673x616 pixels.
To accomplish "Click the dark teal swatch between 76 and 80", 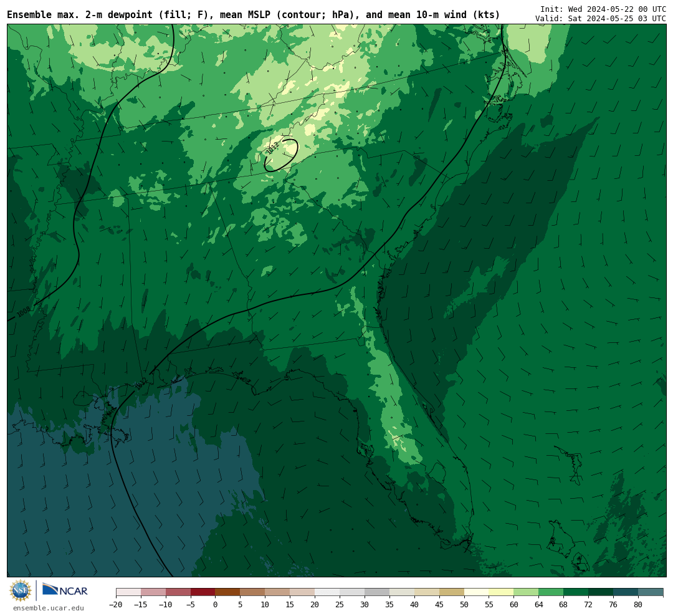I will pyautogui.click(x=626, y=592).
